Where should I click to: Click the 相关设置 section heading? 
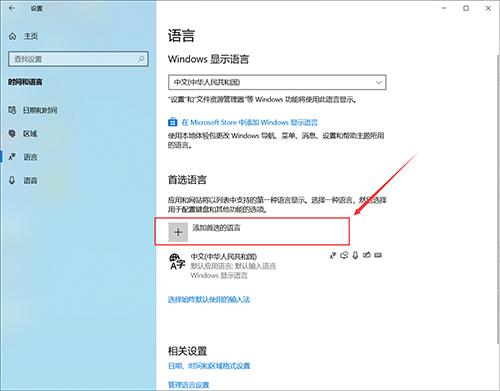click(x=187, y=351)
